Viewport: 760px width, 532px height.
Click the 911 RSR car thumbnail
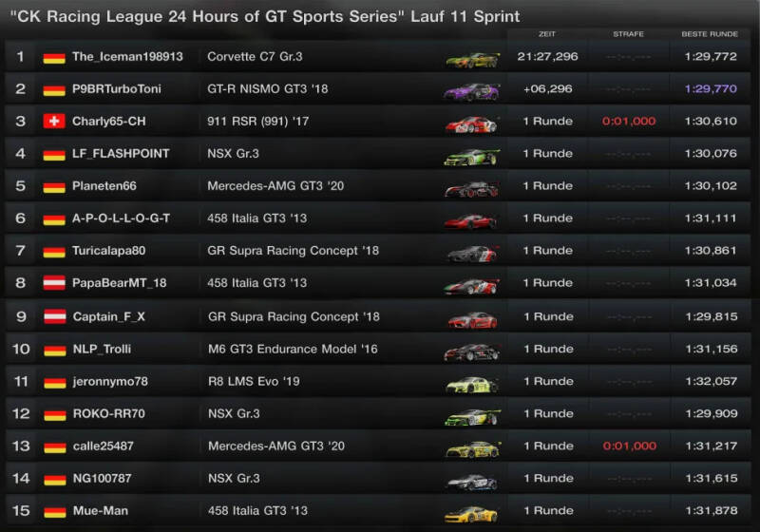click(472, 123)
